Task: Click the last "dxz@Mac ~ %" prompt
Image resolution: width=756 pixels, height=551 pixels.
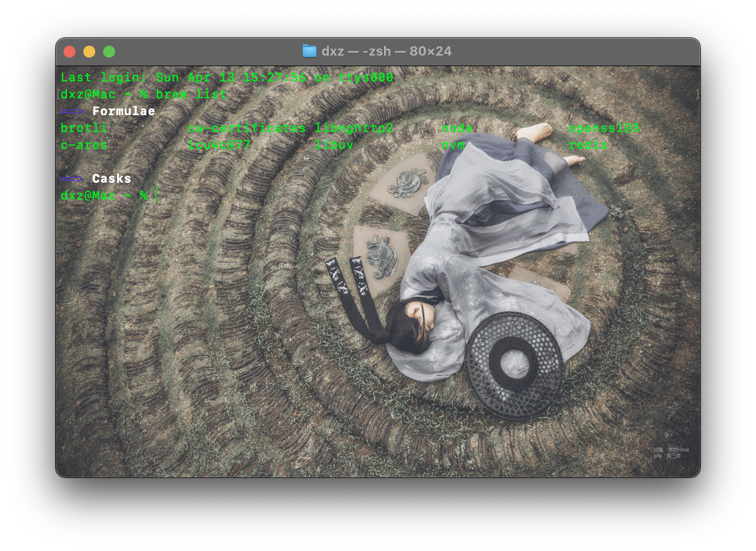Action: 104,196
